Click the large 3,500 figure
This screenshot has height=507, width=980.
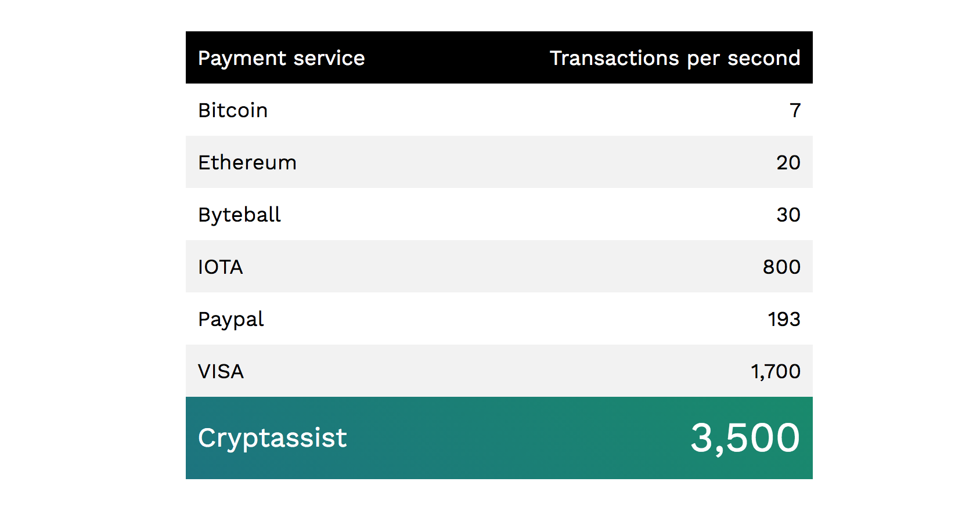(745, 438)
